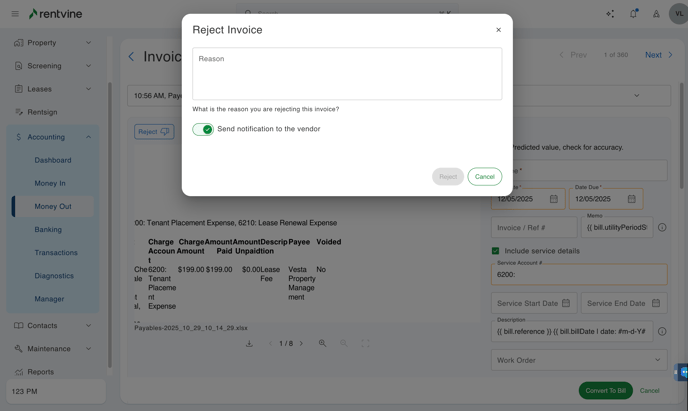Click the VL user avatar

pyautogui.click(x=678, y=14)
